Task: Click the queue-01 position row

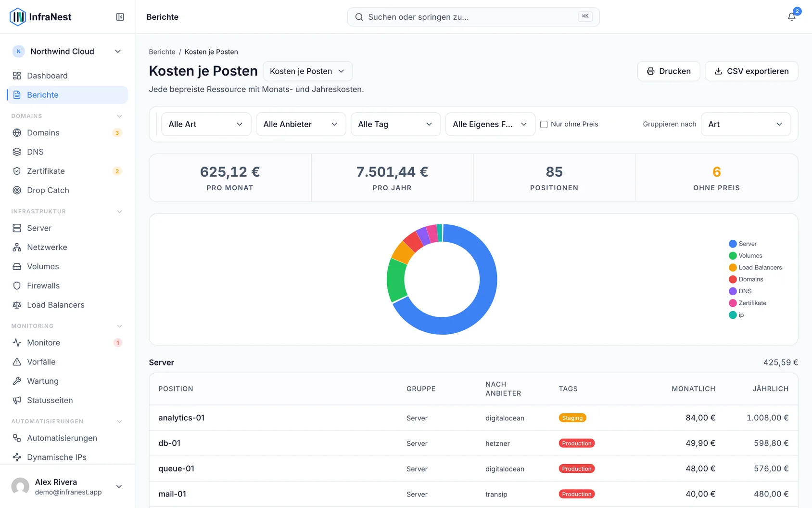Action: pyautogui.click(x=473, y=469)
